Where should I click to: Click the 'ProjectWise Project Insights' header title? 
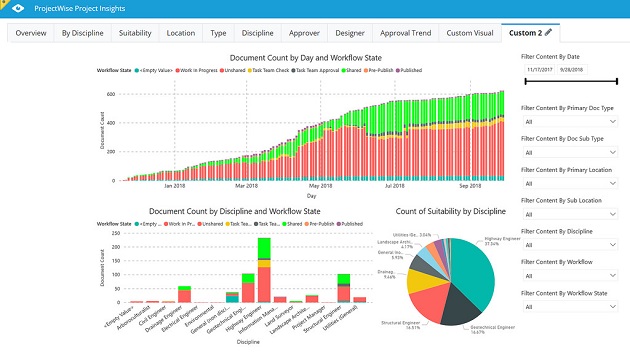pyautogui.click(x=80, y=8)
